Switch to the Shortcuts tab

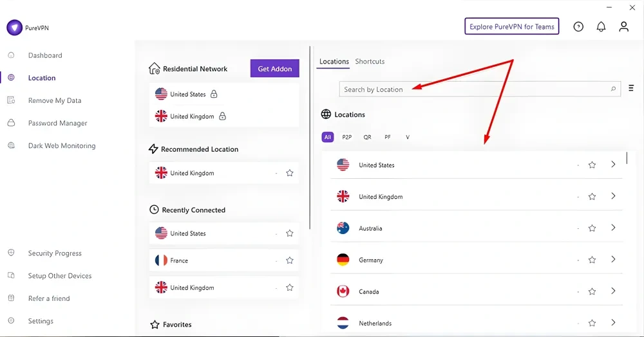tap(370, 61)
